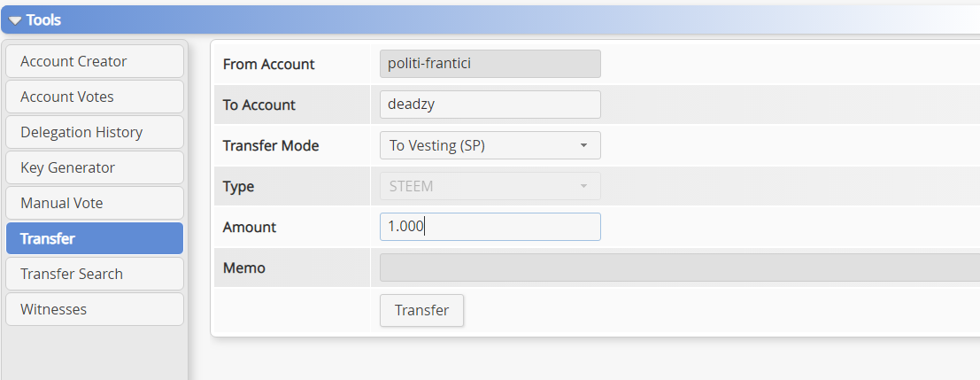The height and width of the screenshot is (380, 980).
Task: Open the Key Generator tool
Action: (95, 167)
